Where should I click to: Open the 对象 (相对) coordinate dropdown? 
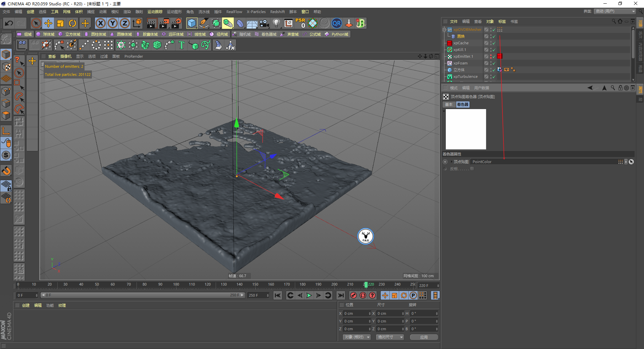tap(357, 337)
